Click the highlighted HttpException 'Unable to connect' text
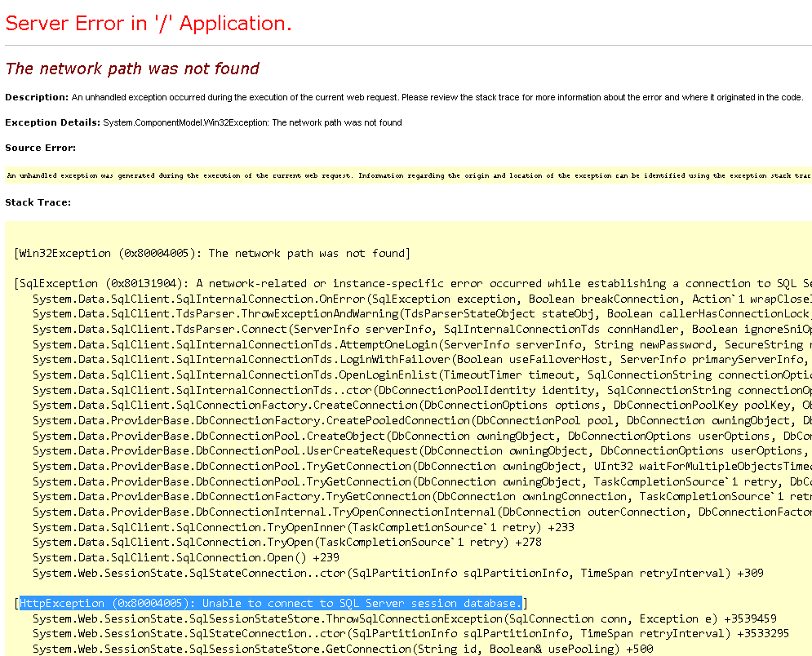 click(269, 604)
